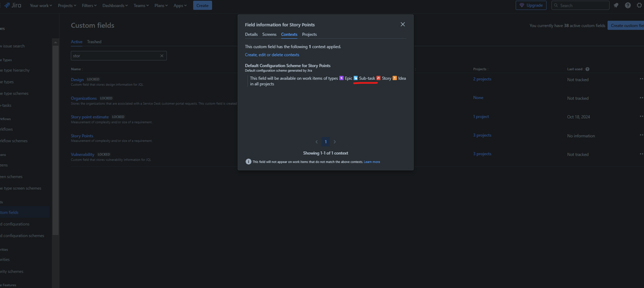Expand the Teams dropdown

142,5
